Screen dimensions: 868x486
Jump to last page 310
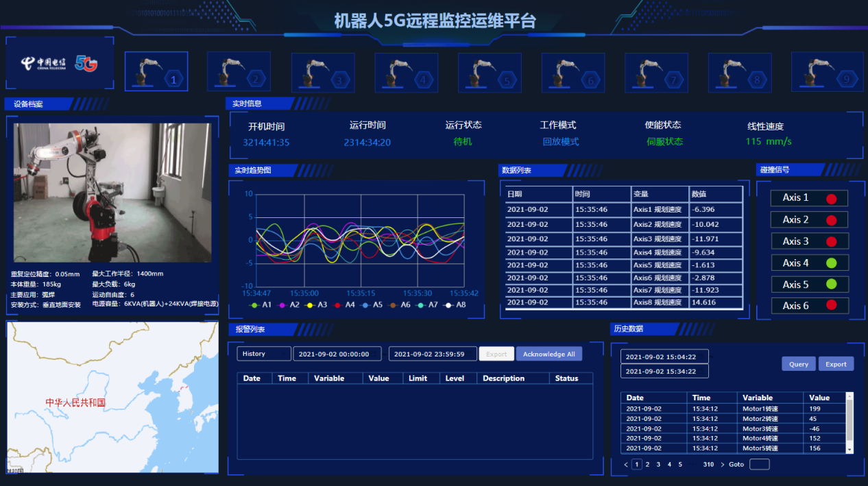click(708, 465)
